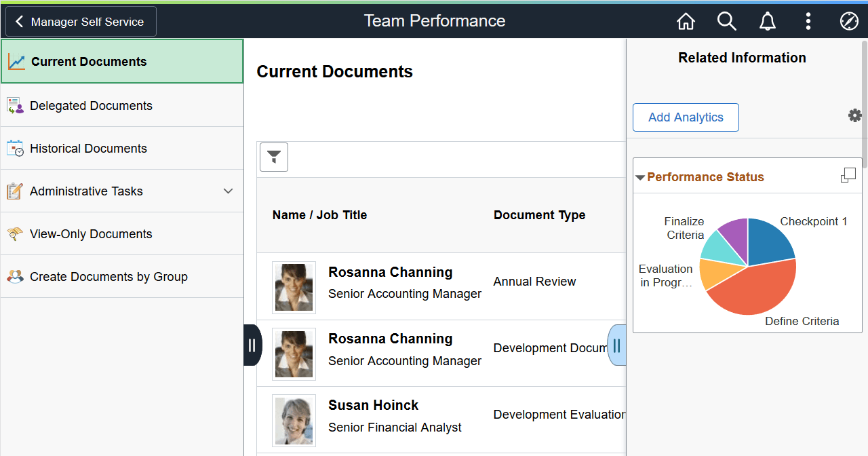Go to View-Only Documents
The width and height of the screenshot is (868, 456).
tap(91, 234)
